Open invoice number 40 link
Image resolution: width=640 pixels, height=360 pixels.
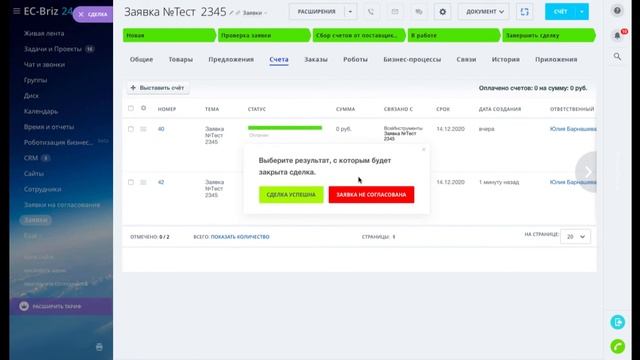[161, 129]
